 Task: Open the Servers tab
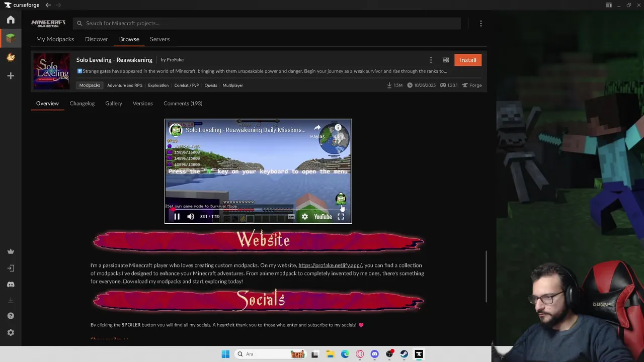tap(159, 39)
